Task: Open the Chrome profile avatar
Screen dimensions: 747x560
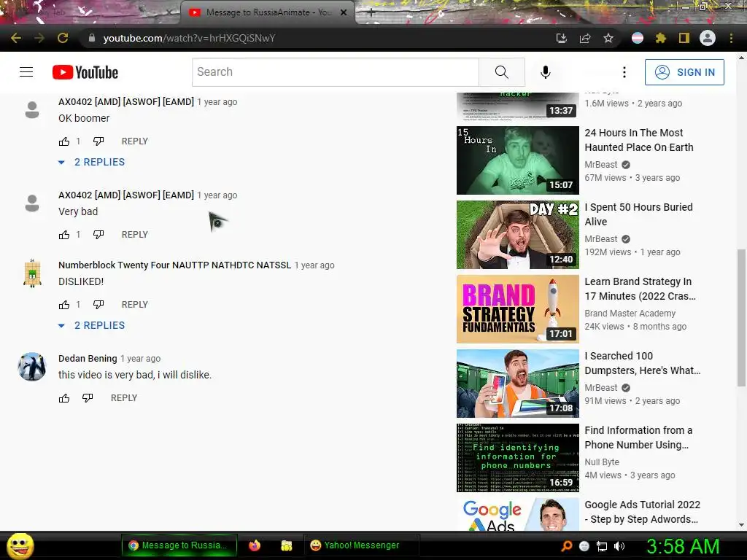Action: [x=708, y=38]
